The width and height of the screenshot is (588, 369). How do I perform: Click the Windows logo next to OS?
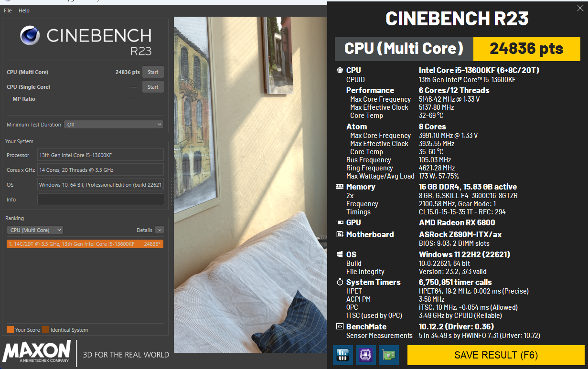point(340,254)
